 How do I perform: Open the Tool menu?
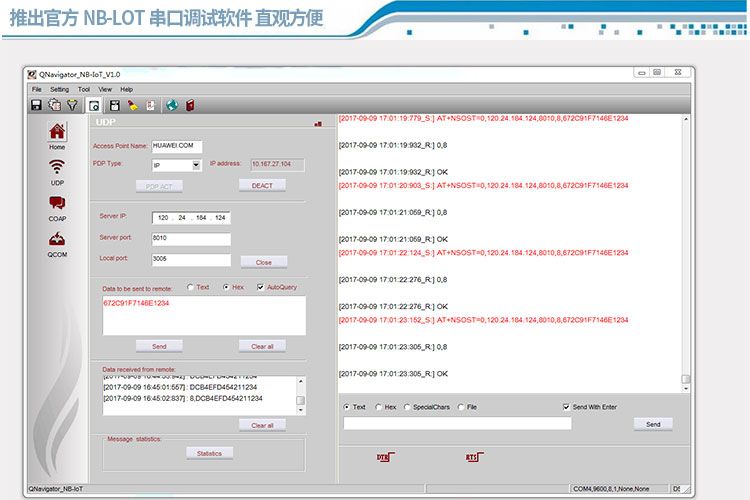84,89
